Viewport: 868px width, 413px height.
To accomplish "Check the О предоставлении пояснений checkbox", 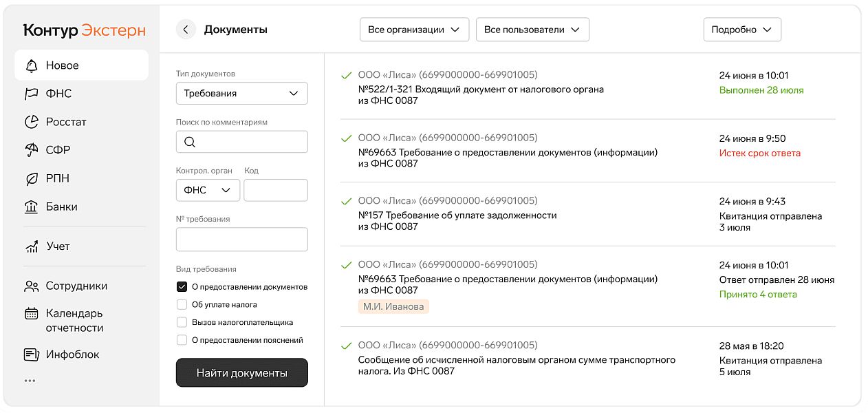I will [182, 340].
